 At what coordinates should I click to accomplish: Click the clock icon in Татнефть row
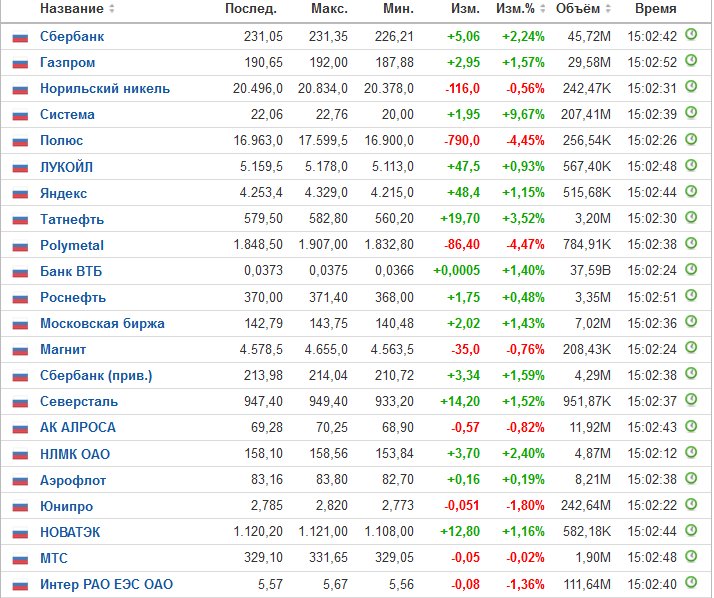pos(691,217)
